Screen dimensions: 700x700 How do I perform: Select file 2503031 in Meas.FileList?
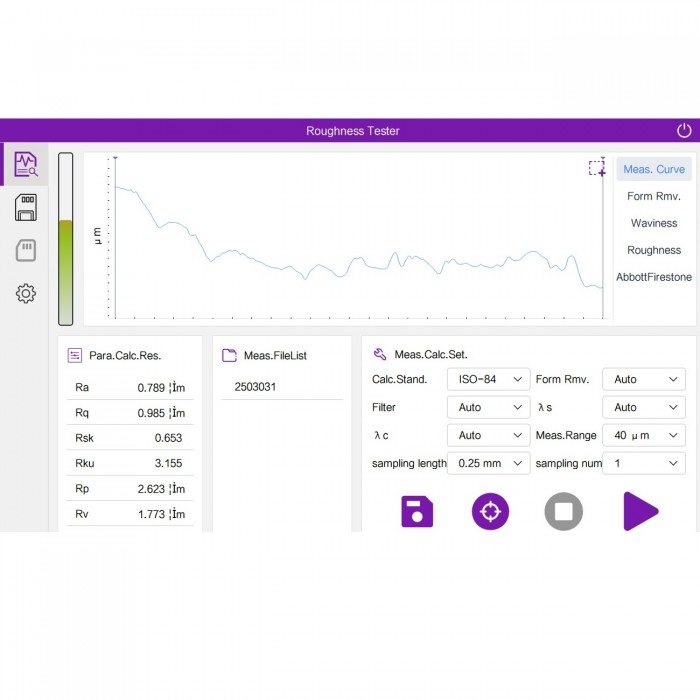pyautogui.click(x=256, y=386)
